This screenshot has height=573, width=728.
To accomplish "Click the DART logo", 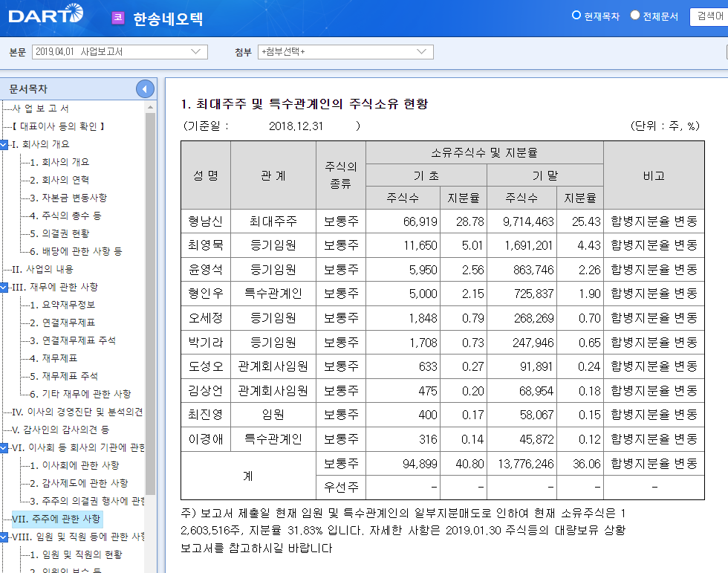I will (x=46, y=16).
